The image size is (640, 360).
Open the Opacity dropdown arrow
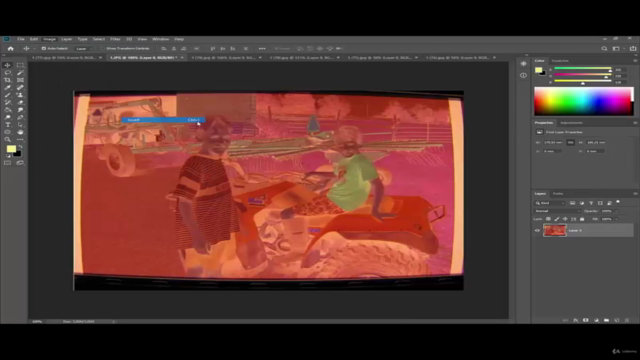[617, 211]
